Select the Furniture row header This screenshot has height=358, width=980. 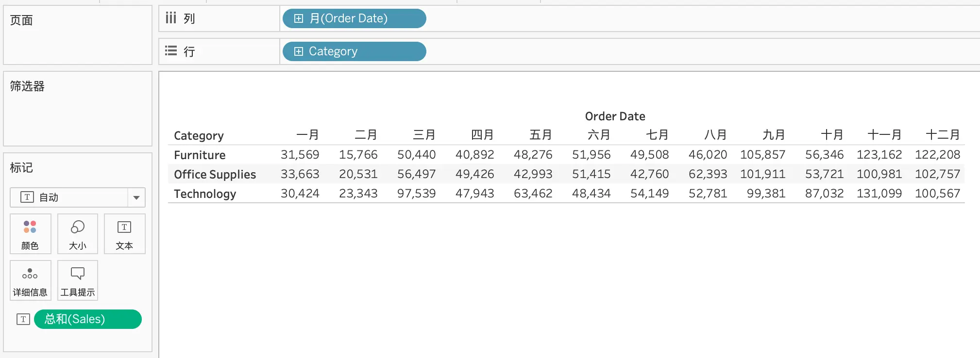[200, 155]
